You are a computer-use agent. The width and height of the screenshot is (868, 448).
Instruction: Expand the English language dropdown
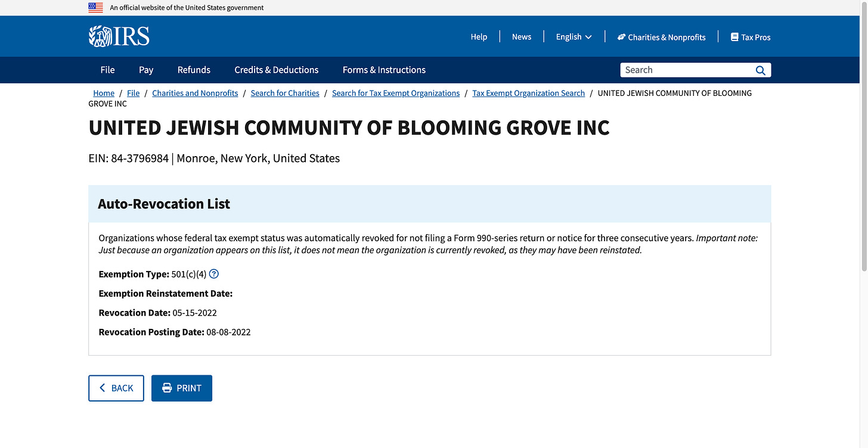click(573, 37)
